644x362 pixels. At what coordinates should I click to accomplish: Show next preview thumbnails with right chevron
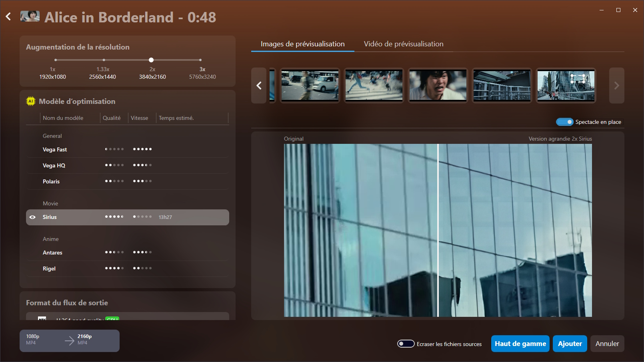point(616,86)
